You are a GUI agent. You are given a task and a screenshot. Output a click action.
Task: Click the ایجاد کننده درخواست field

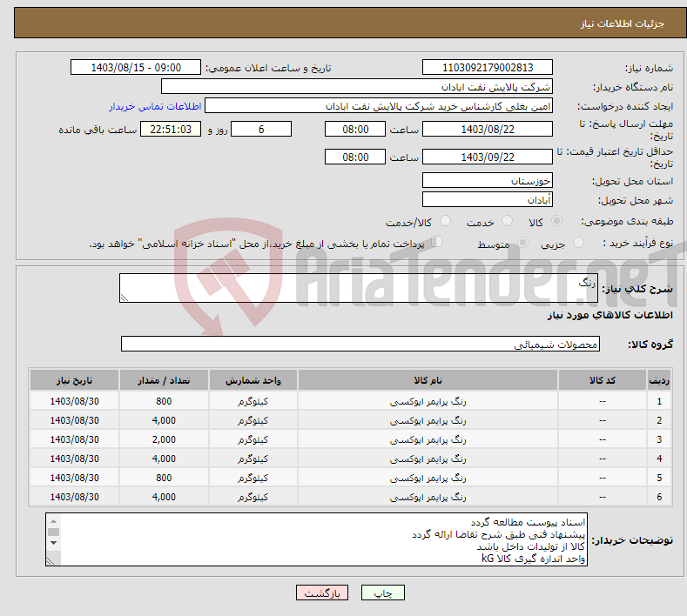379,106
